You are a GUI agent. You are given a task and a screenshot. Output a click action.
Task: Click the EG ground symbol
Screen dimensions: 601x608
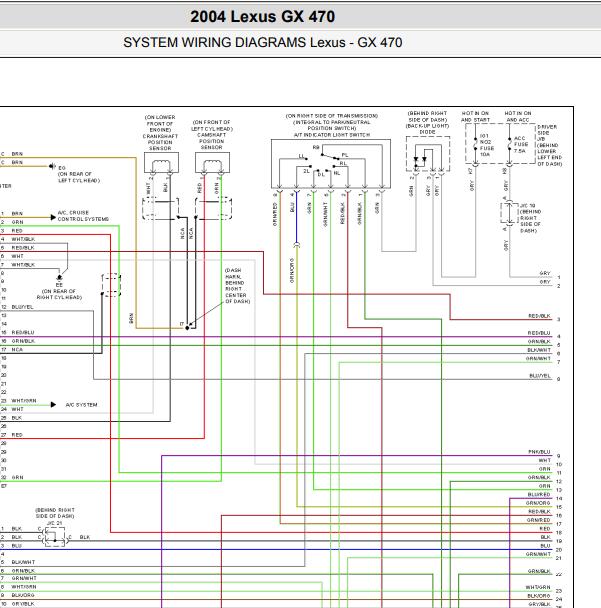[52, 166]
